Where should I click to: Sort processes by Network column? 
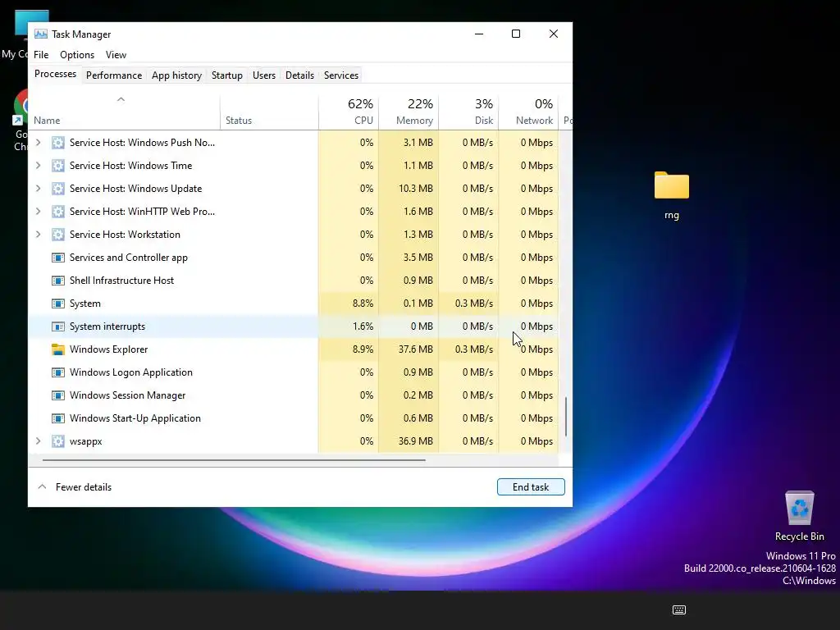529,112
